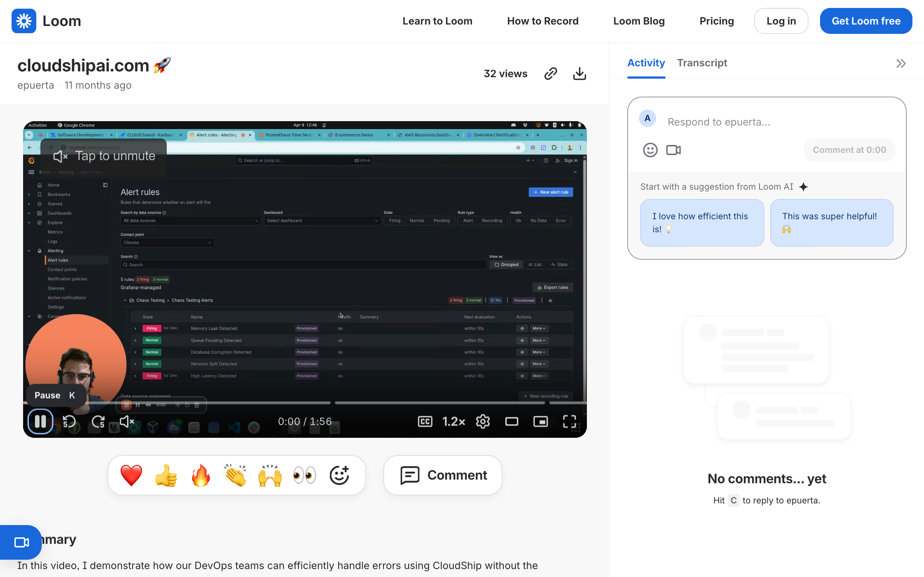Open video settings gear
Image resolution: width=924 pixels, height=577 pixels.
pos(483,421)
